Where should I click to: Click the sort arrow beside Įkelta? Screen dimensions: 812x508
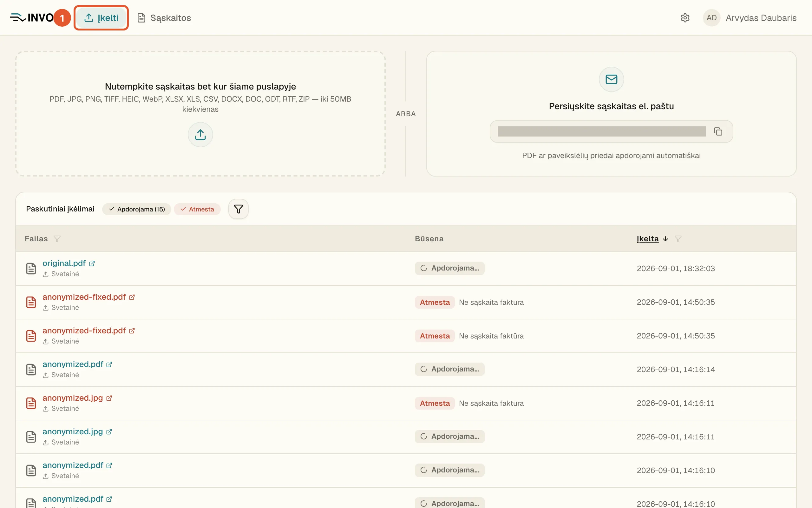[x=665, y=239]
